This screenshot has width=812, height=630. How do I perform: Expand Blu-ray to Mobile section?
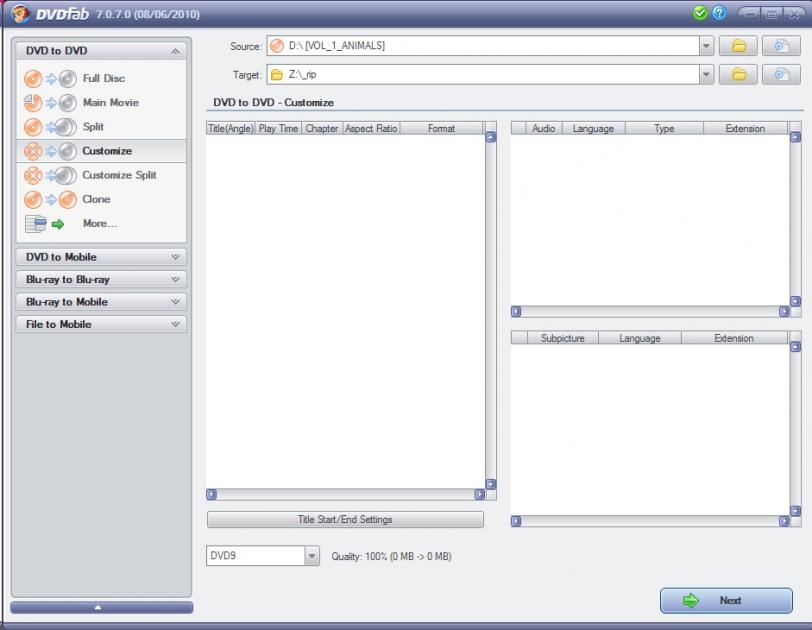tap(101, 302)
